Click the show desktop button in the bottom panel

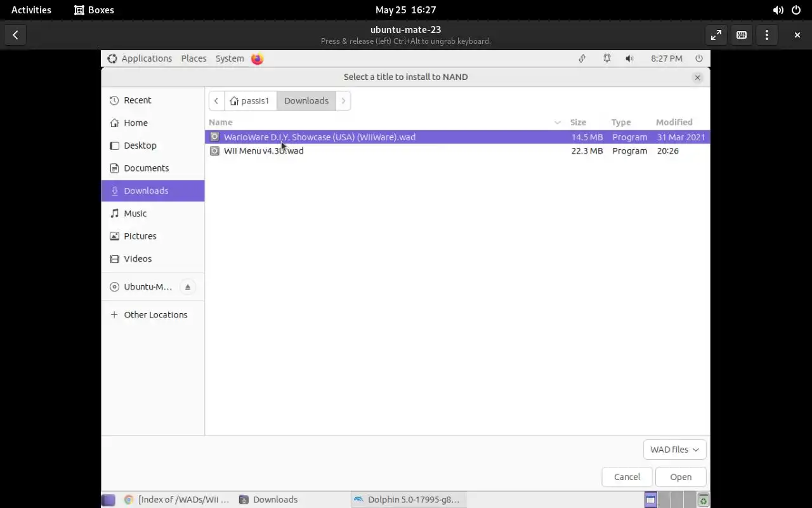(108, 500)
